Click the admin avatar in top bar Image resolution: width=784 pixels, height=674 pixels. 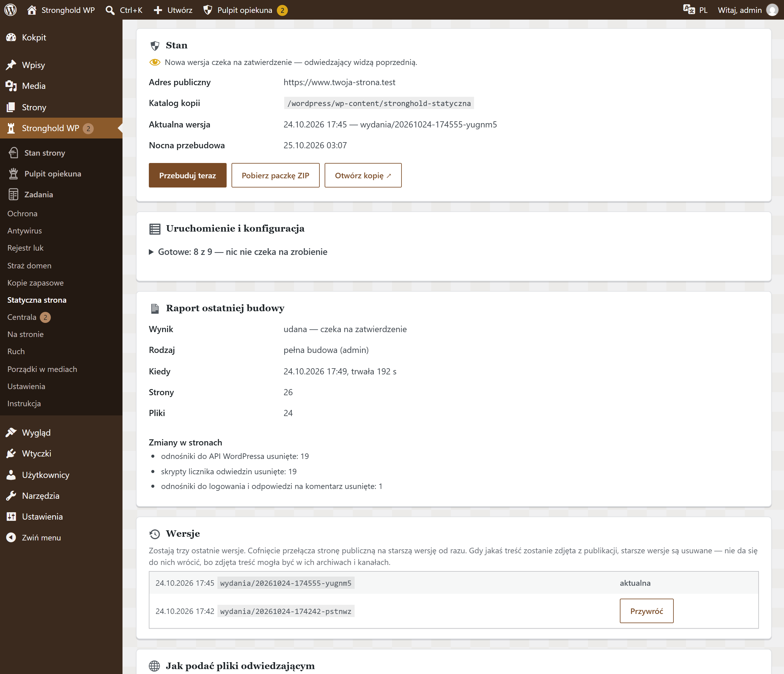tap(772, 10)
